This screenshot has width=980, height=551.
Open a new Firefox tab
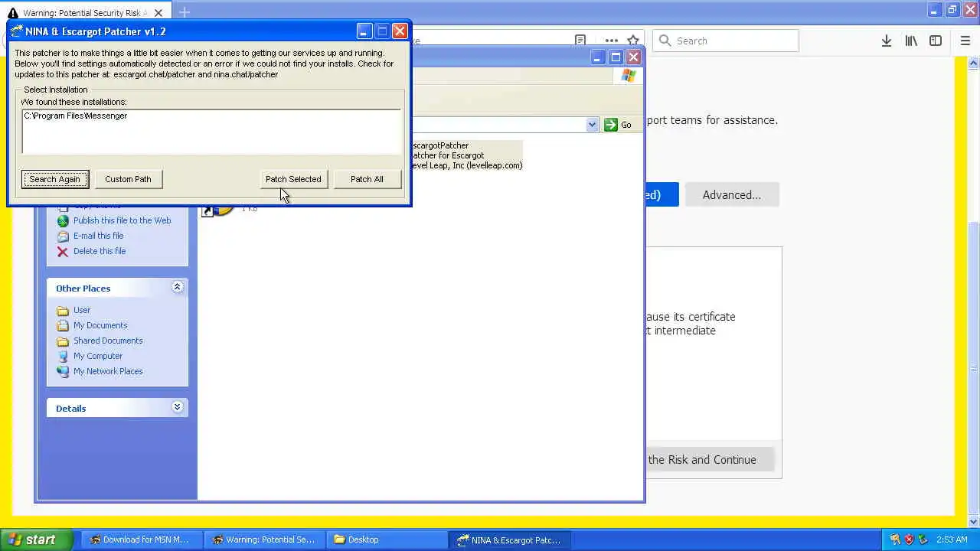point(185,12)
